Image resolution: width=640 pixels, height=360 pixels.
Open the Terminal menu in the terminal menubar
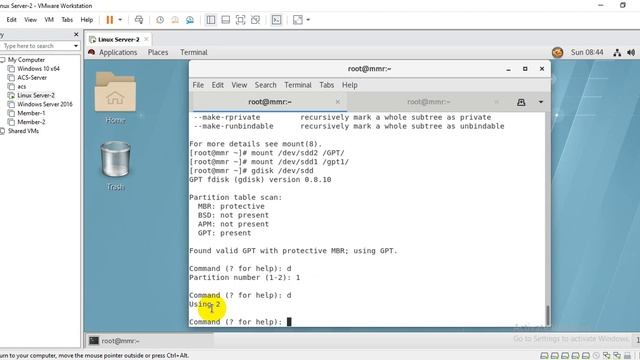298,85
